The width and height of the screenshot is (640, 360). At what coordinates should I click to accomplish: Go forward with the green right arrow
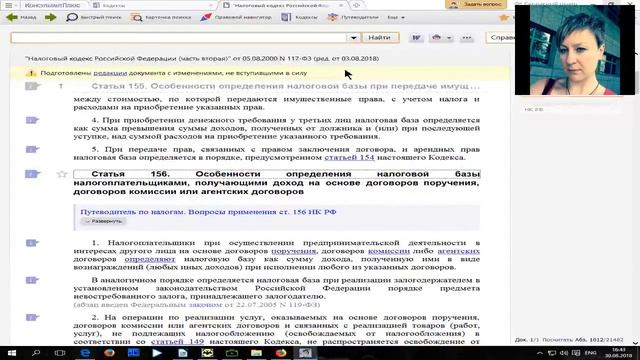click(x=51, y=17)
